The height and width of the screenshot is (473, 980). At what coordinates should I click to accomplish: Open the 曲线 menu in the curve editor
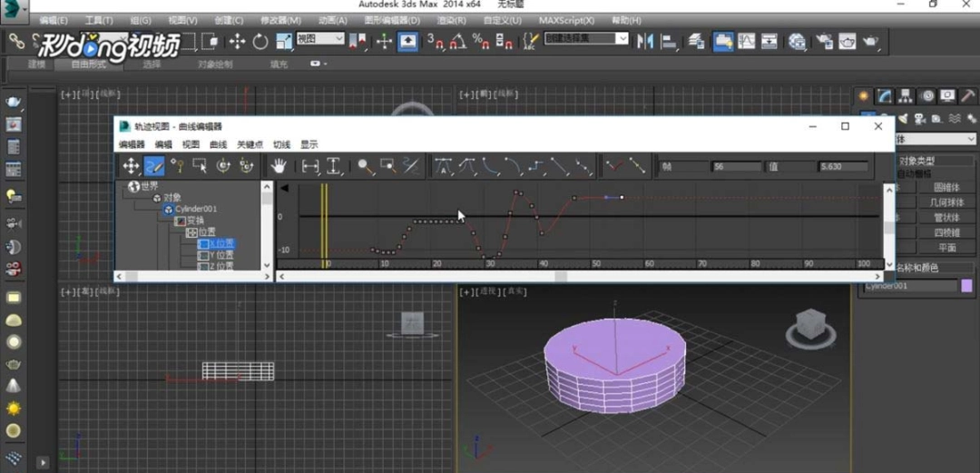coord(218,144)
